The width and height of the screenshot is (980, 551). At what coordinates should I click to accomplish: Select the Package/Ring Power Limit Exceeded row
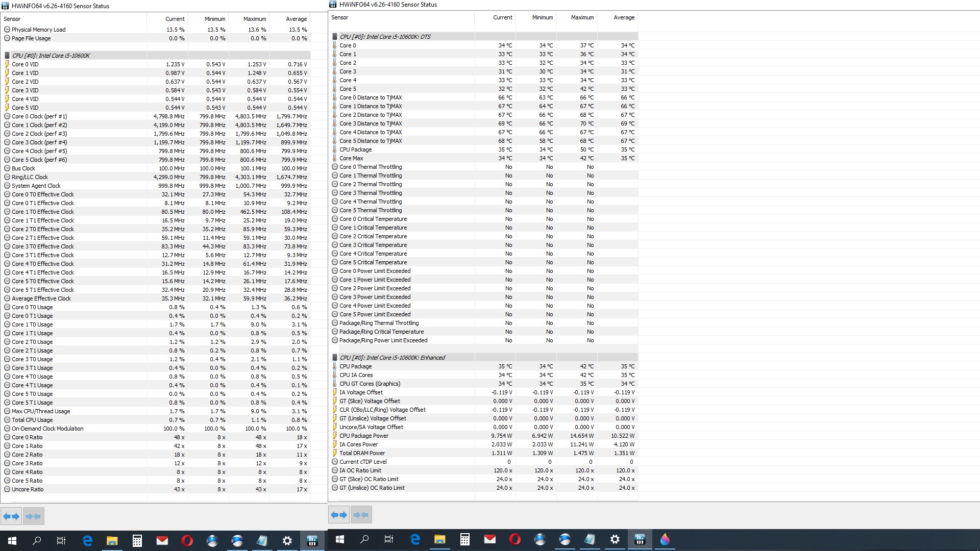pyautogui.click(x=383, y=340)
